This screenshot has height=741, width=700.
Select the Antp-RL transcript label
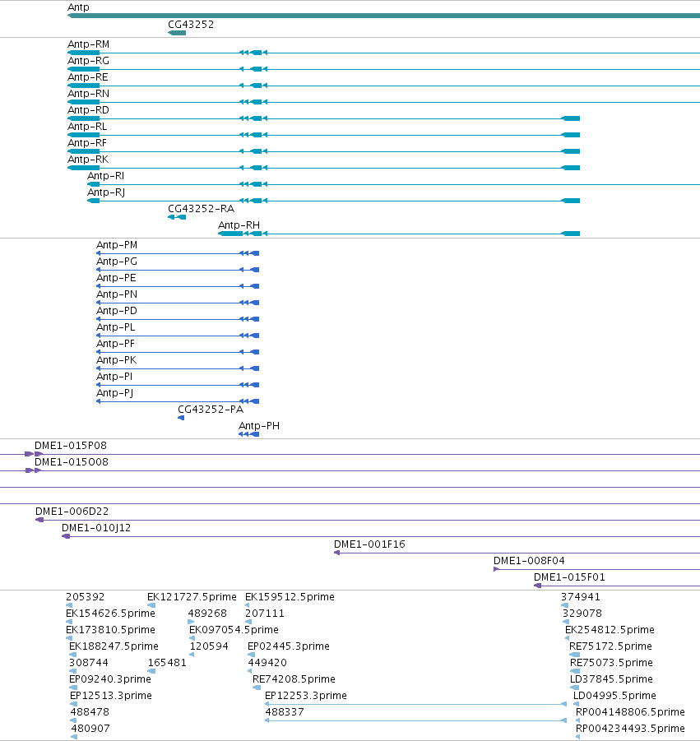click(x=87, y=127)
